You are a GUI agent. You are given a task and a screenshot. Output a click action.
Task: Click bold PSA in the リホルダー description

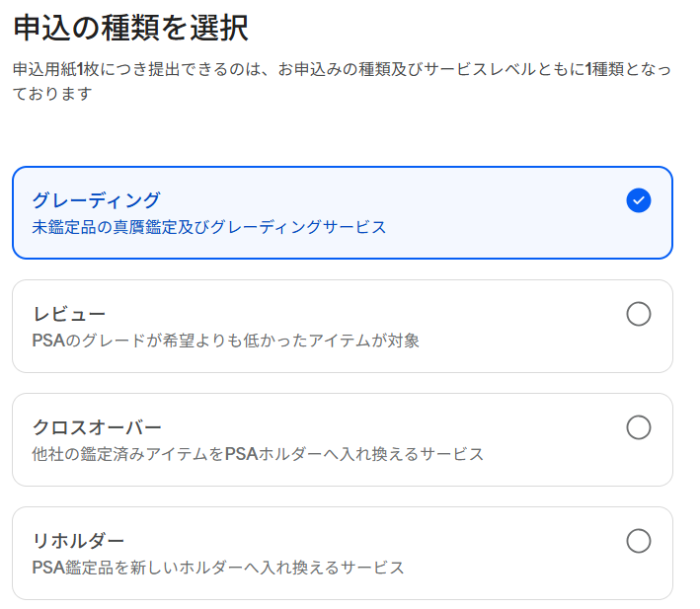(x=47, y=568)
